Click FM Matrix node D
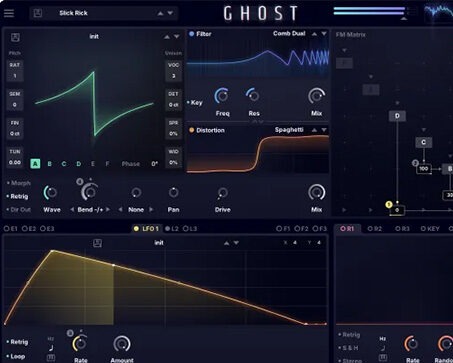453x363 pixels. (397, 116)
